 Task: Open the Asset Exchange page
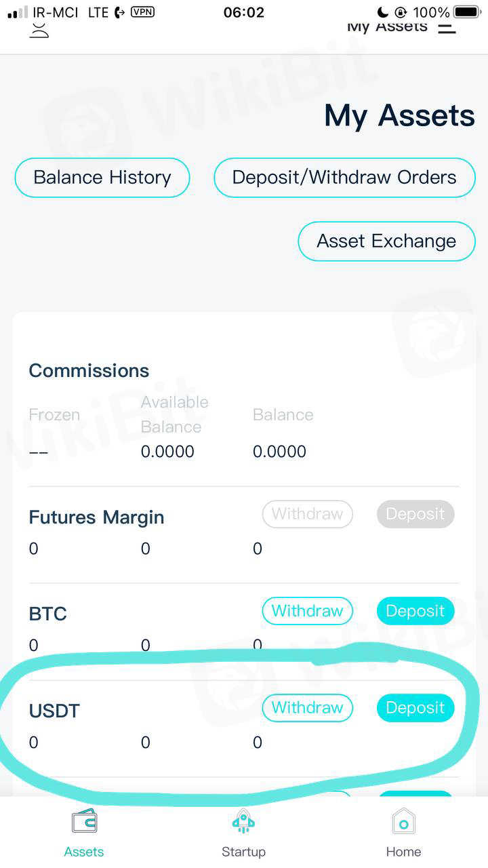click(x=386, y=241)
